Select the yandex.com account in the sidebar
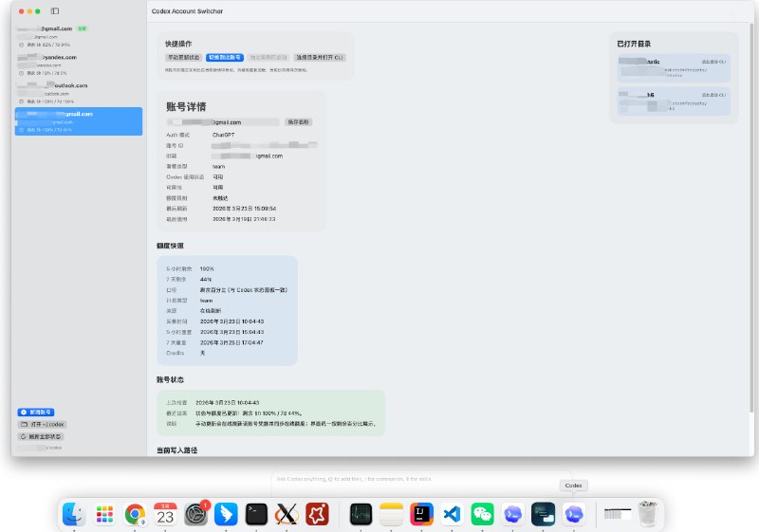This screenshot has height=532, width=759. 79,64
